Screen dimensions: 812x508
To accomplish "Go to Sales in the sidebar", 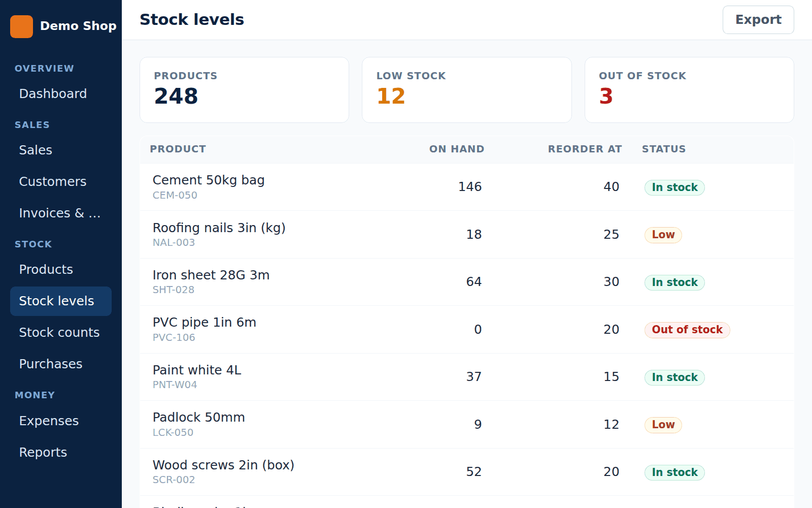I will (x=61, y=150).
